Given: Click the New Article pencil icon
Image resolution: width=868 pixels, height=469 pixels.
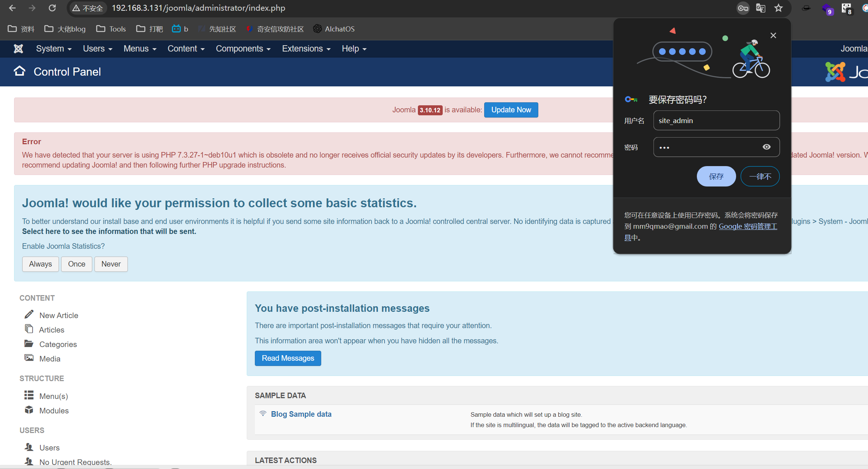Looking at the screenshot, I should (29, 314).
